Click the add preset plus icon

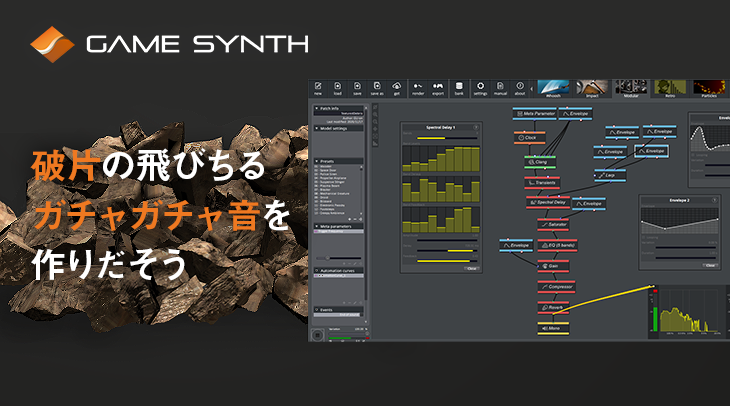tap(350, 219)
